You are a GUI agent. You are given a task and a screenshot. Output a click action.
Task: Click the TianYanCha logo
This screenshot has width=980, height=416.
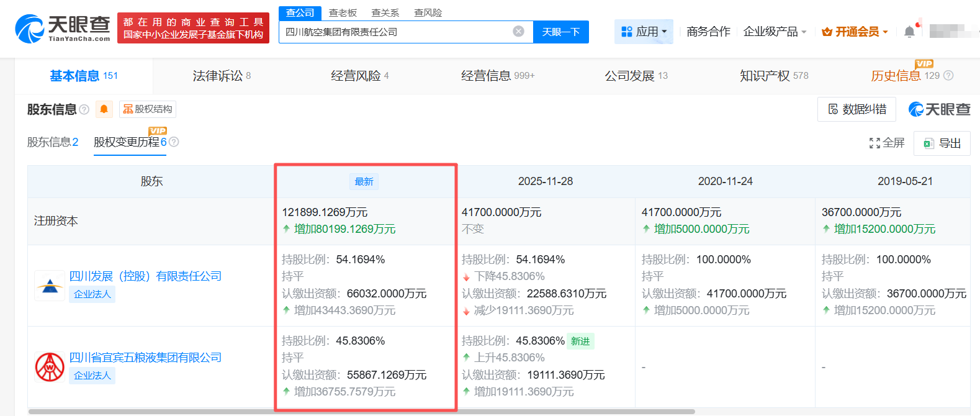pyautogui.click(x=63, y=29)
